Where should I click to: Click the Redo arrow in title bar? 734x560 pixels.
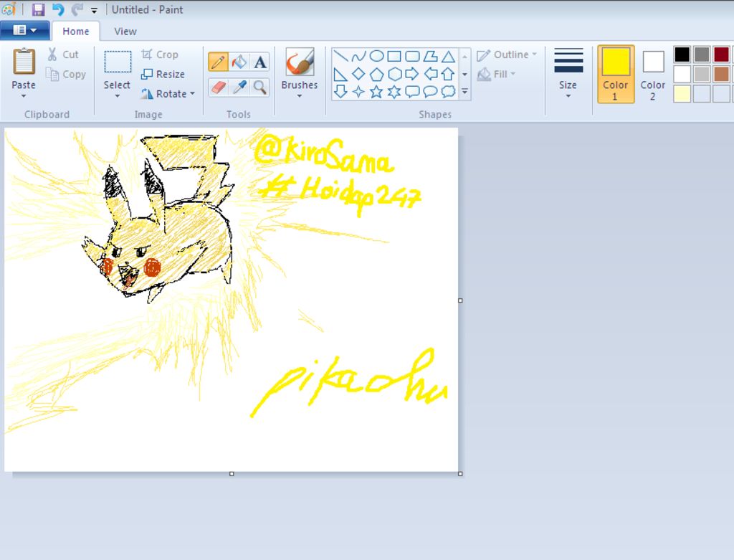(77, 9)
